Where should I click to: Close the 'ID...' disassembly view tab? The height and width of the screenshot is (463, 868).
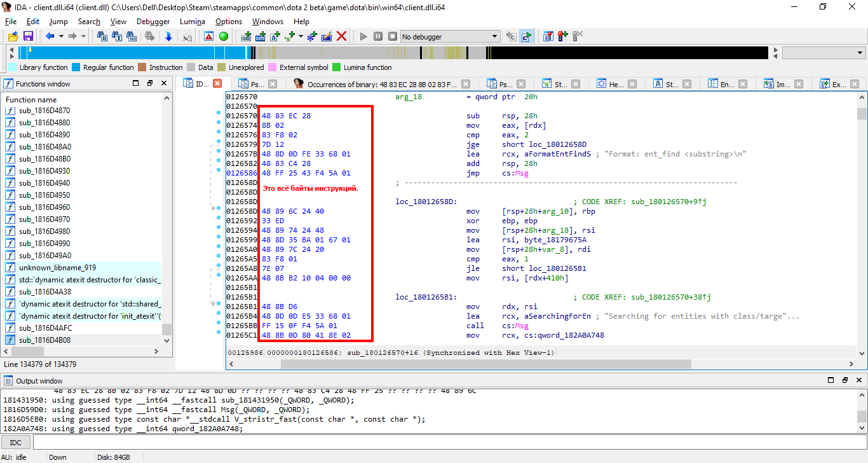217,83
